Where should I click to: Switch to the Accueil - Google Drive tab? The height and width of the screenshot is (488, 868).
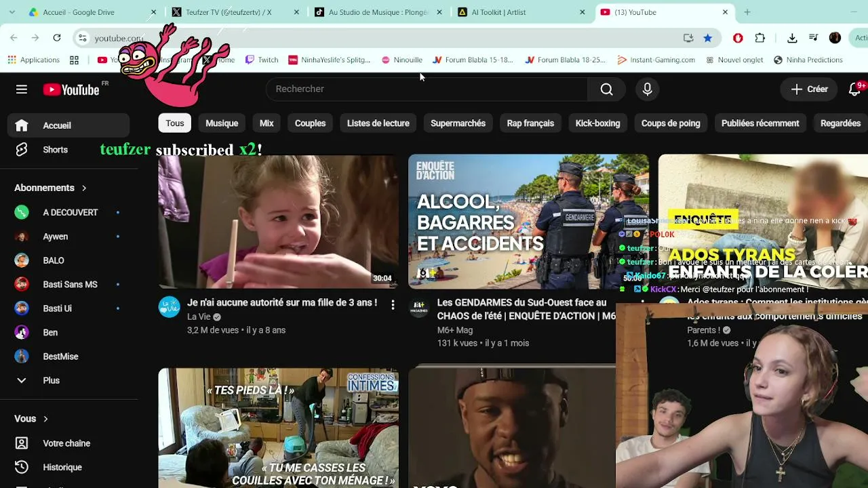coord(92,12)
